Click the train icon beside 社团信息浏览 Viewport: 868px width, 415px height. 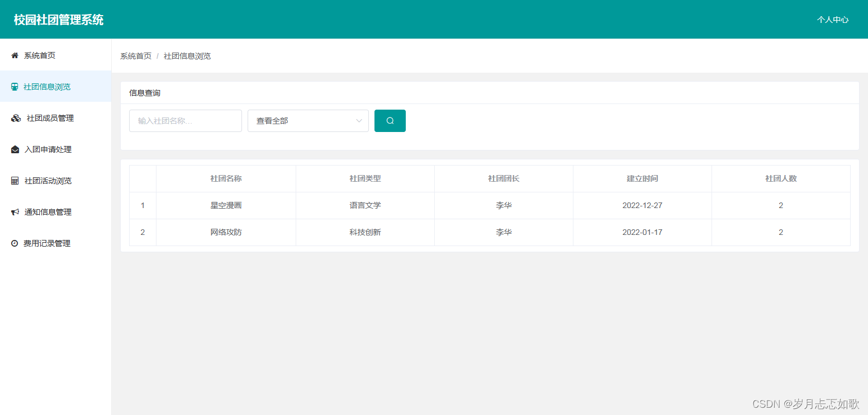click(x=15, y=87)
